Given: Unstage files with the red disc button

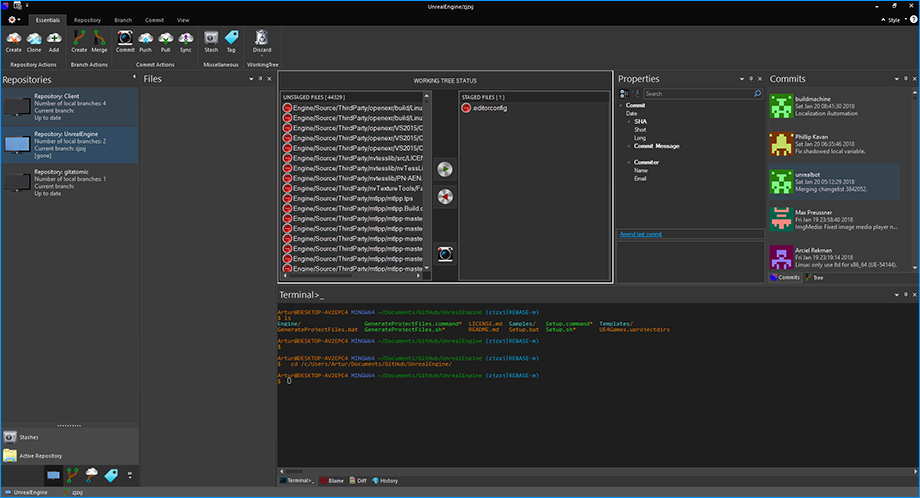Looking at the screenshot, I should (445, 197).
